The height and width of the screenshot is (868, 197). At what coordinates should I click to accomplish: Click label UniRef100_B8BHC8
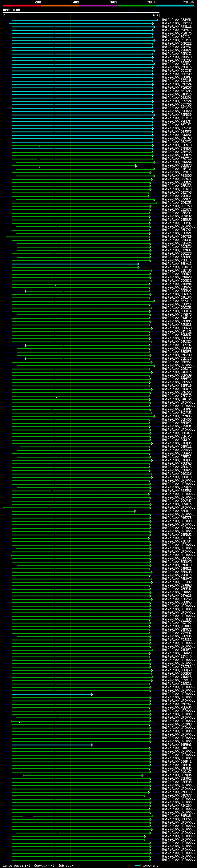click(x=176, y=165)
